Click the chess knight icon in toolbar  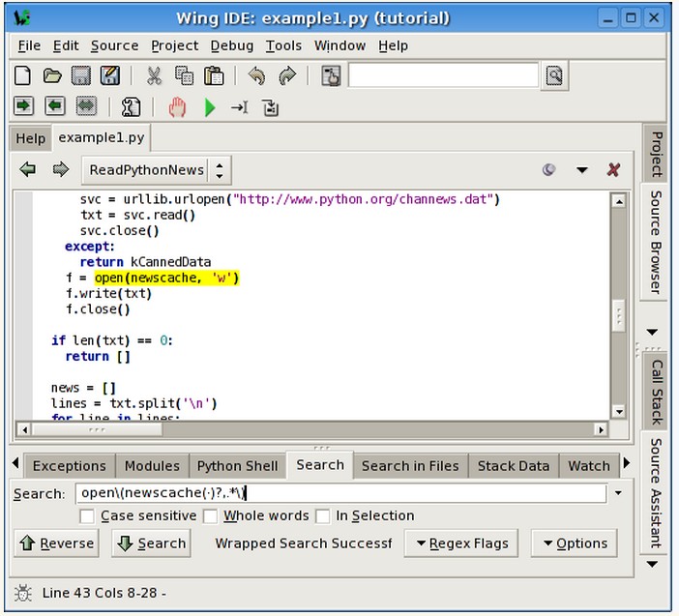[x=131, y=107]
